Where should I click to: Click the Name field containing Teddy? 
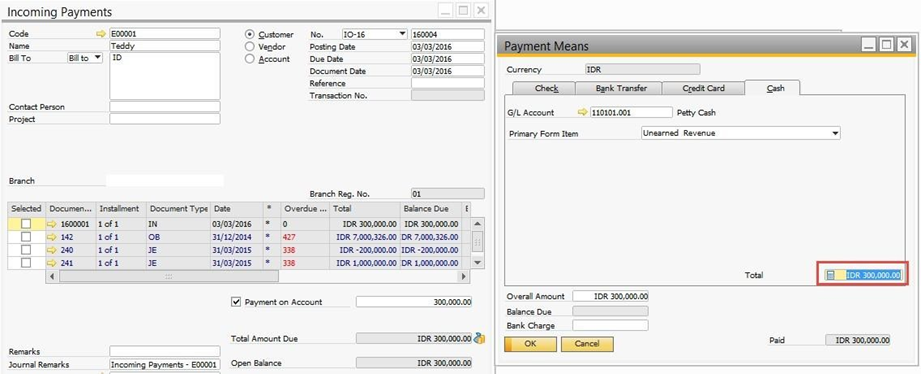click(x=165, y=46)
